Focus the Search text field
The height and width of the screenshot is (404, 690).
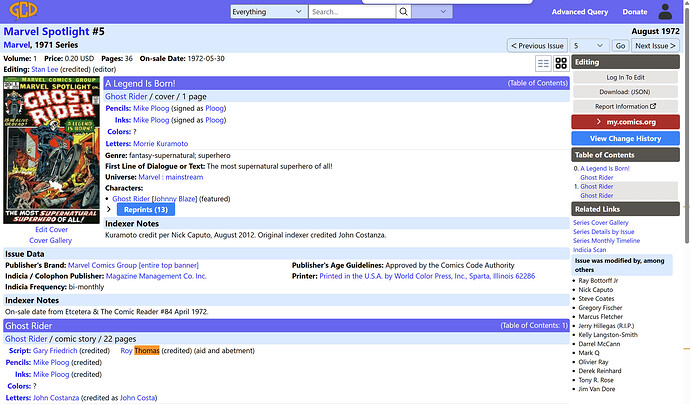click(352, 12)
